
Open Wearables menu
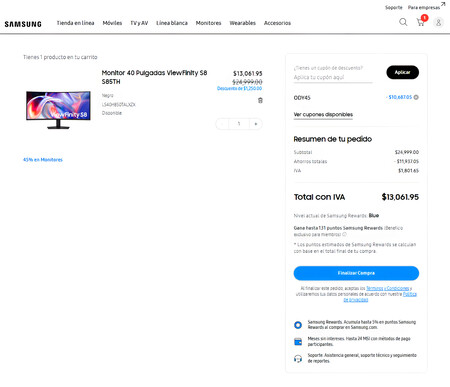click(243, 23)
